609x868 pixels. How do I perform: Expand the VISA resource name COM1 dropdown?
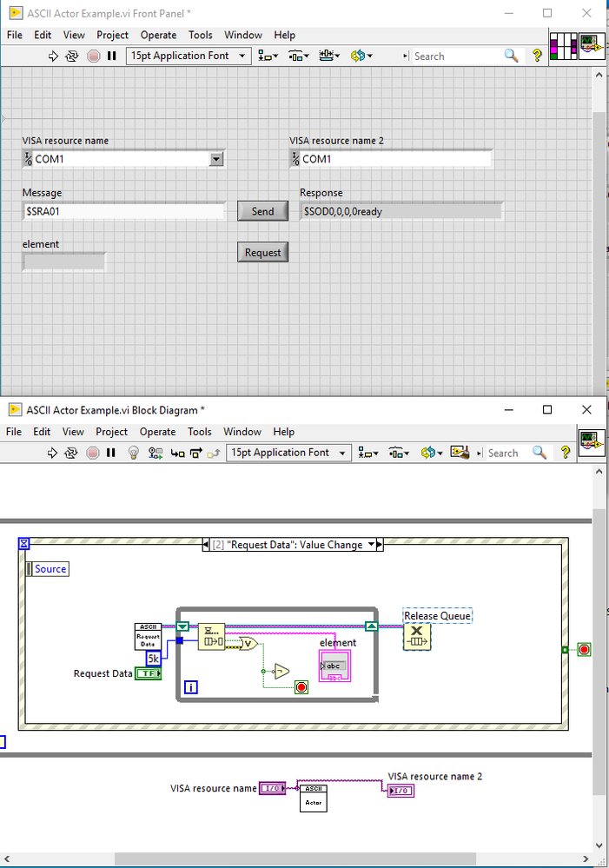click(x=216, y=159)
